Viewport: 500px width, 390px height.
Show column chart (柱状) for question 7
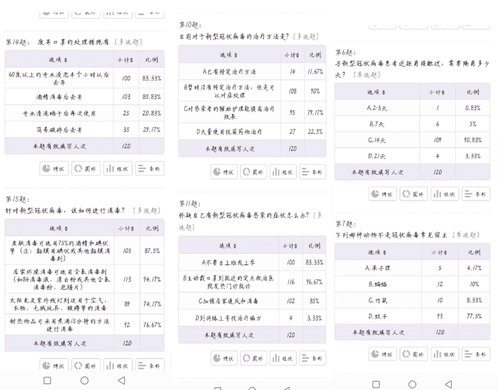(445, 354)
